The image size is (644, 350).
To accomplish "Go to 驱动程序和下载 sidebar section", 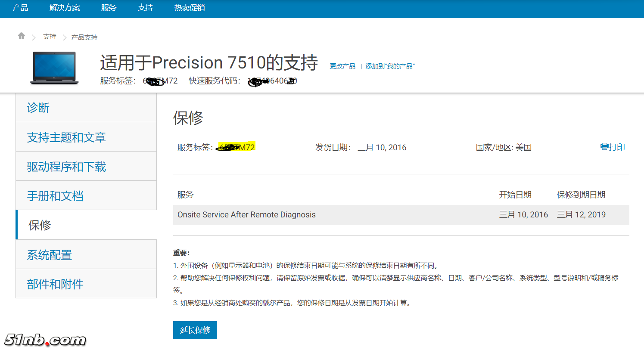I will pyautogui.click(x=66, y=167).
